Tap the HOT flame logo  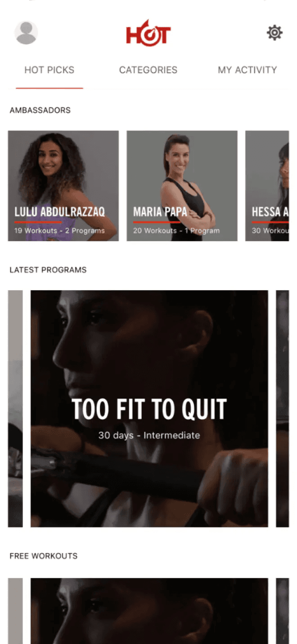point(148,33)
